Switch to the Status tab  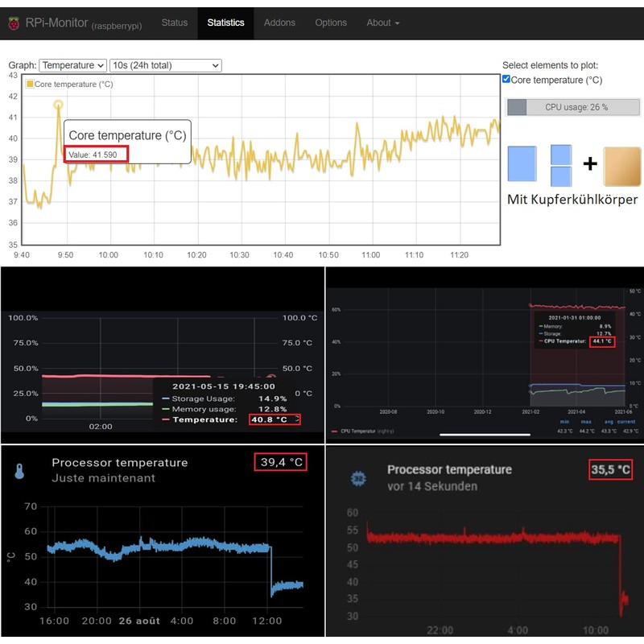(174, 23)
